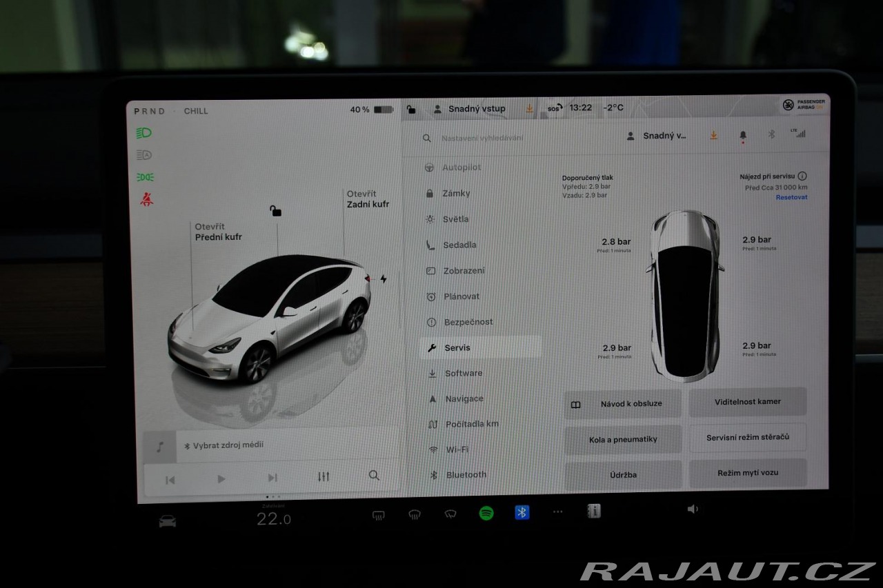Tap the charging bolt icon beside car
883x588 pixels.
[384, 279]
